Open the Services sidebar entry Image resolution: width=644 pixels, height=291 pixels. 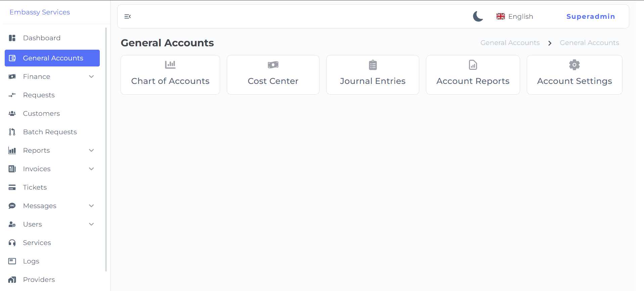point(37,242)
